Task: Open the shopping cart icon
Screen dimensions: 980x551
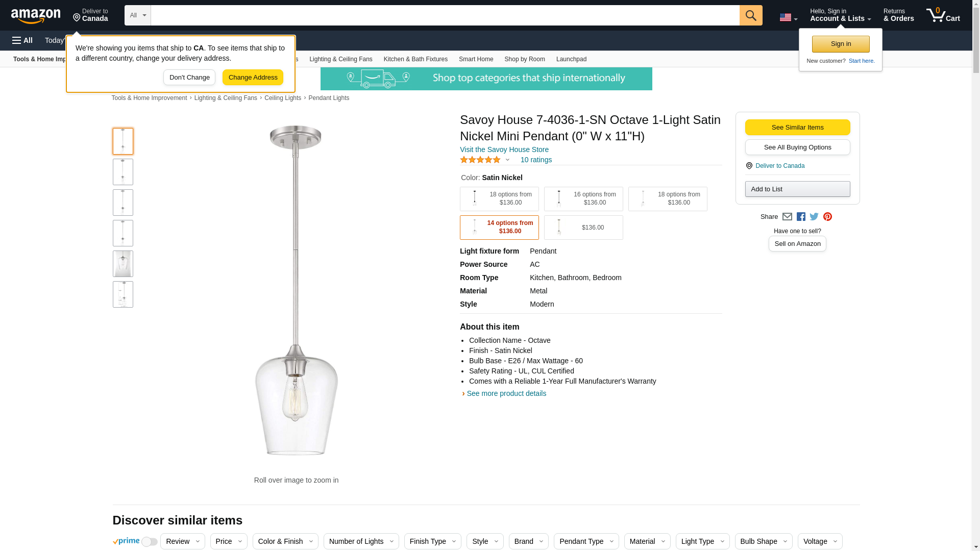Action: [x=943, y=15]
